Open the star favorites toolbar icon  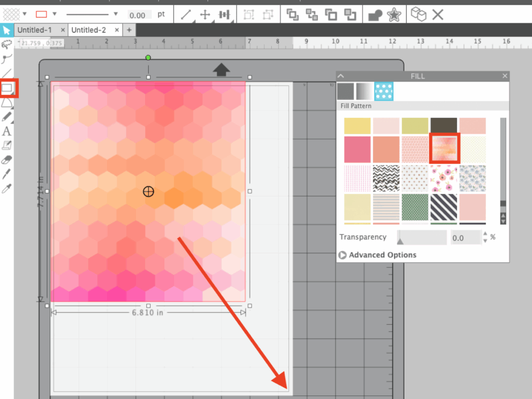click(394, 14)
